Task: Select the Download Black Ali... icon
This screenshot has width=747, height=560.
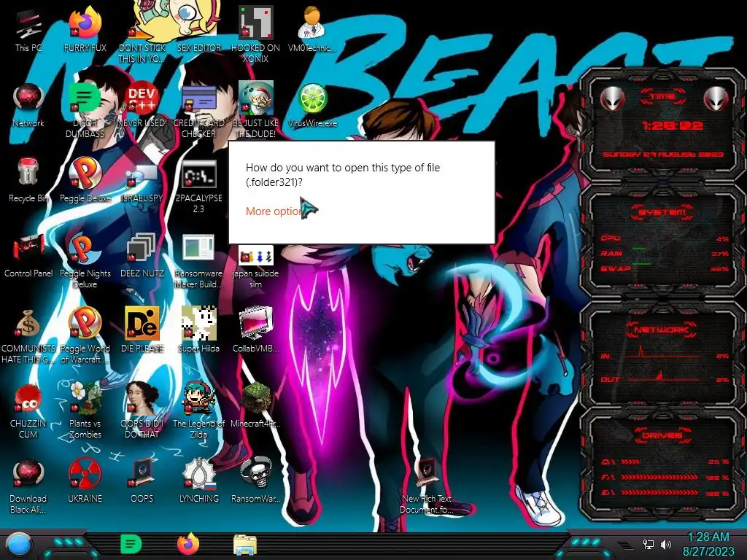Action: click(28, 486)
